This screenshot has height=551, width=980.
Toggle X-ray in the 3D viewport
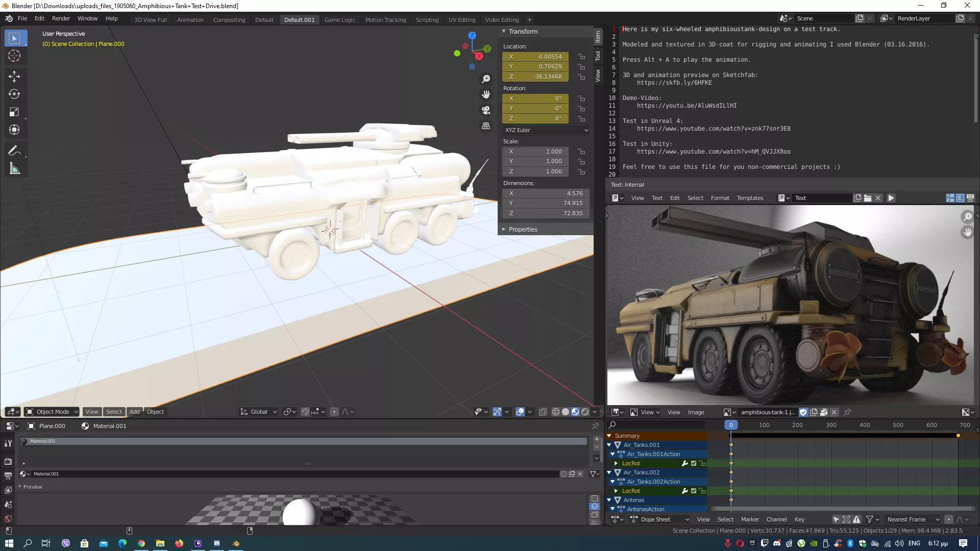click(x=543, y=412)
